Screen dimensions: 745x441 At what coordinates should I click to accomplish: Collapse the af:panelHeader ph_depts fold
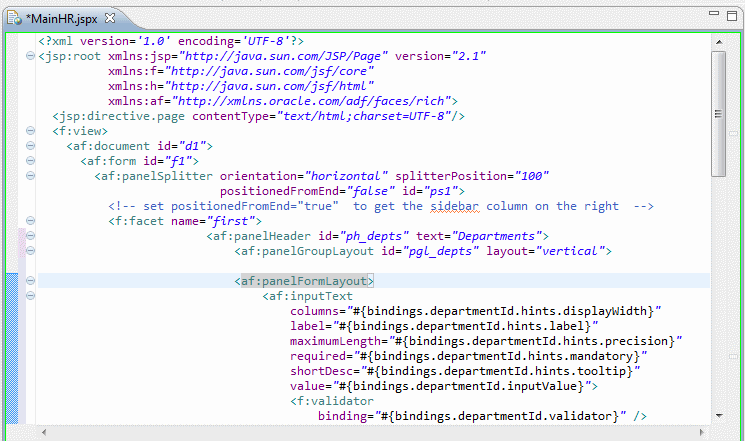tap(30, 236)
